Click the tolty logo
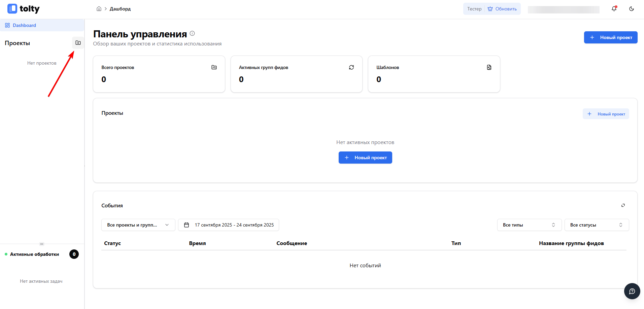This screenshot has width=644, height=309. coord(24,9)
